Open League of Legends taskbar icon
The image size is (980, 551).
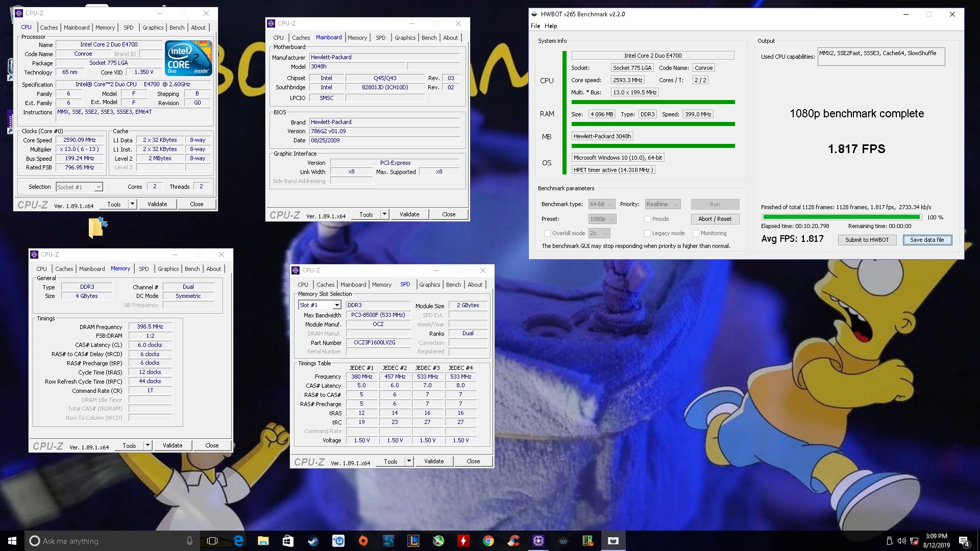tap(413, 541)
